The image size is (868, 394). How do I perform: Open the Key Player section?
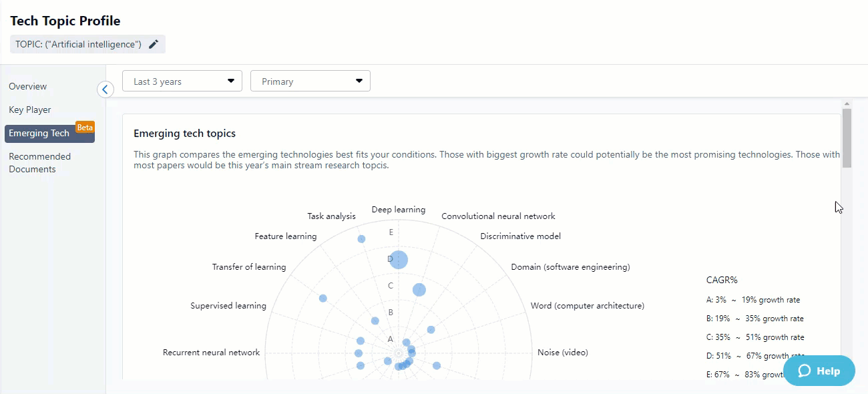pyautogui.click(x=29, y=110)
